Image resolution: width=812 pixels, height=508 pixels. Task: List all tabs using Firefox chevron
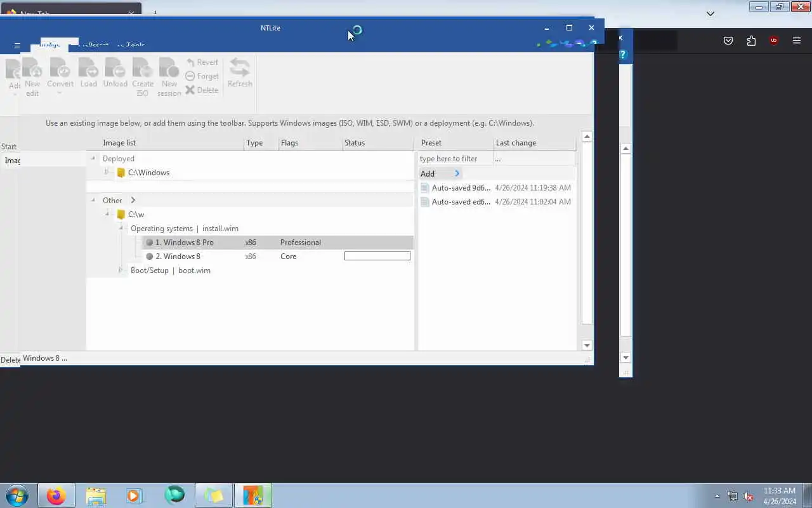[x=710, y=13]
